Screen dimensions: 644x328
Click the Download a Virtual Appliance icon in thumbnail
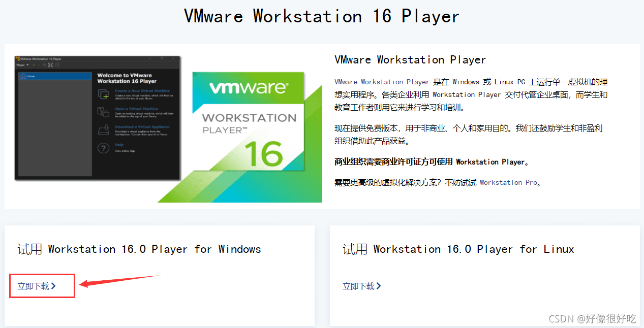click(x=103, y=130)
